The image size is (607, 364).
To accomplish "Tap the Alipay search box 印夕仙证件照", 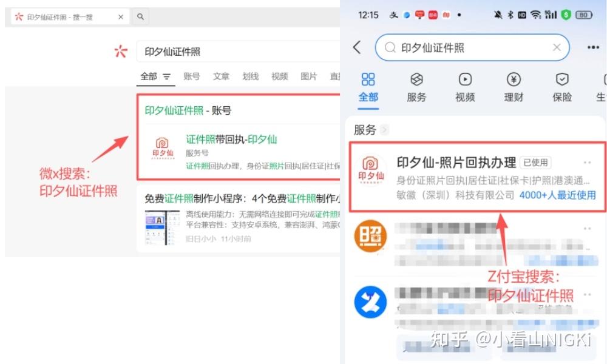I will tap(472, 47).
